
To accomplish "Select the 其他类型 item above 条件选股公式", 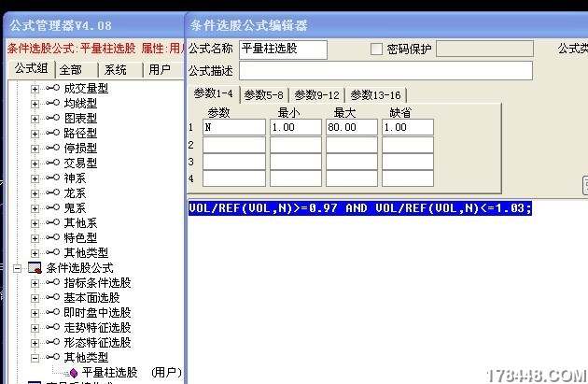I will tap(86, 253).
